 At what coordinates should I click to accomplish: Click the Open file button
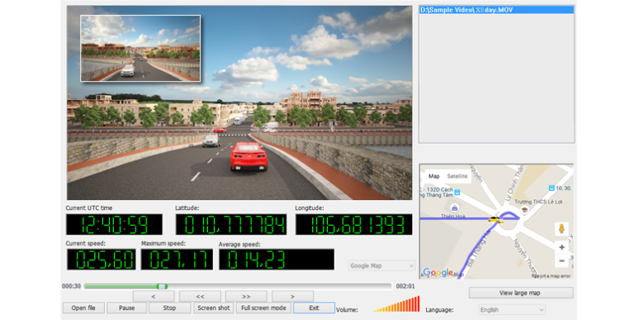tap(83, 308)
